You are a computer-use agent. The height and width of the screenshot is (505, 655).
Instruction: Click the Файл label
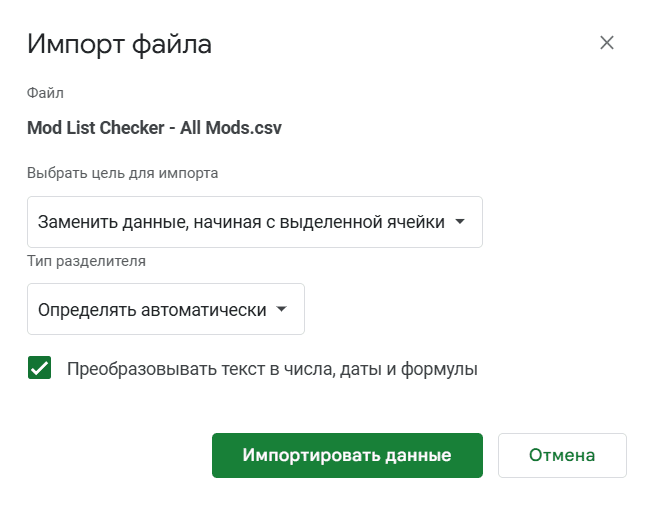pyautogui.click(x=45, y=93)
